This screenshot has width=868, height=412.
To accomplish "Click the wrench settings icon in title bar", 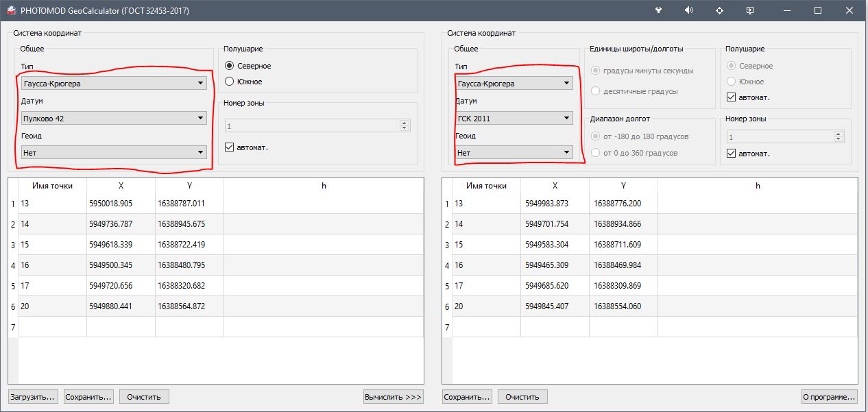I will [x=659, y=10].
